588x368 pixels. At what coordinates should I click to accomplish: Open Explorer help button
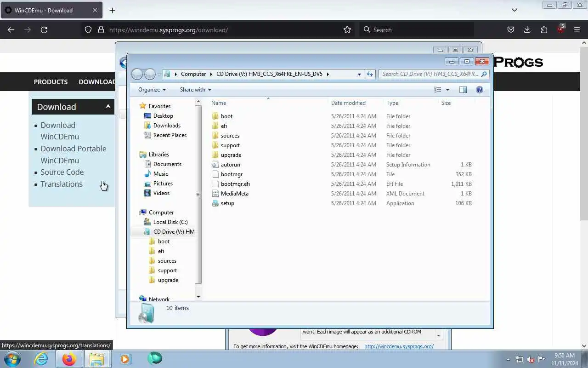[480, 90]
